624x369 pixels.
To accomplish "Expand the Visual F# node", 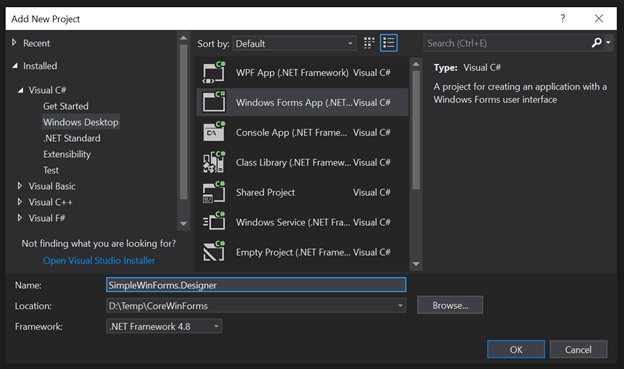I will pos(20,218).
